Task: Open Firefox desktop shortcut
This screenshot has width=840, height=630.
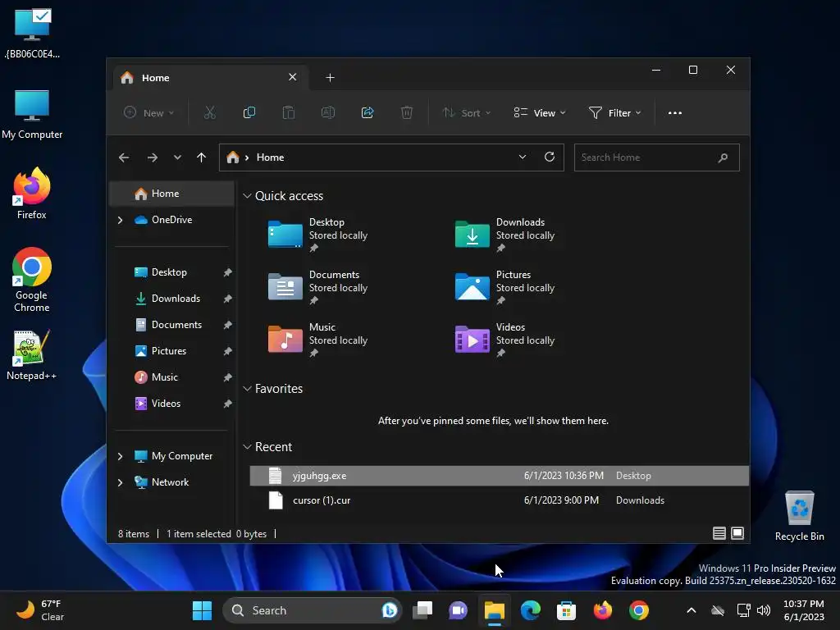Action: (x=32, y=194)
